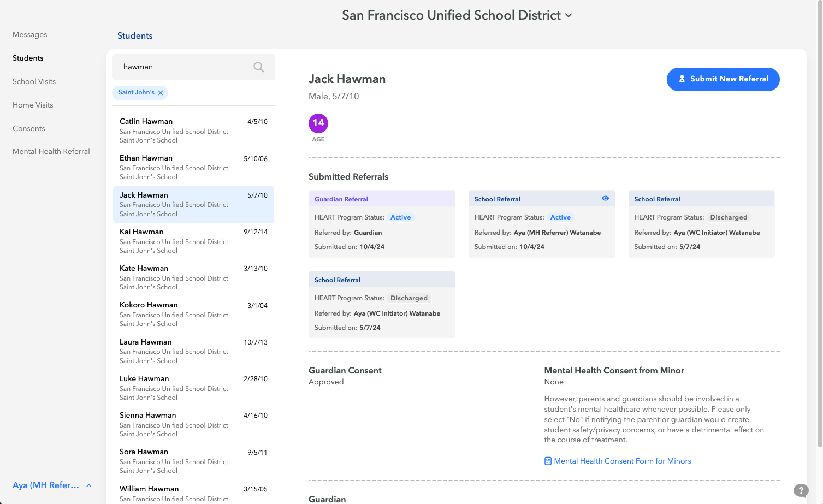Screen dimensions: 823x504
Task: Click the hawman search input field
Action: click(183, 67)
